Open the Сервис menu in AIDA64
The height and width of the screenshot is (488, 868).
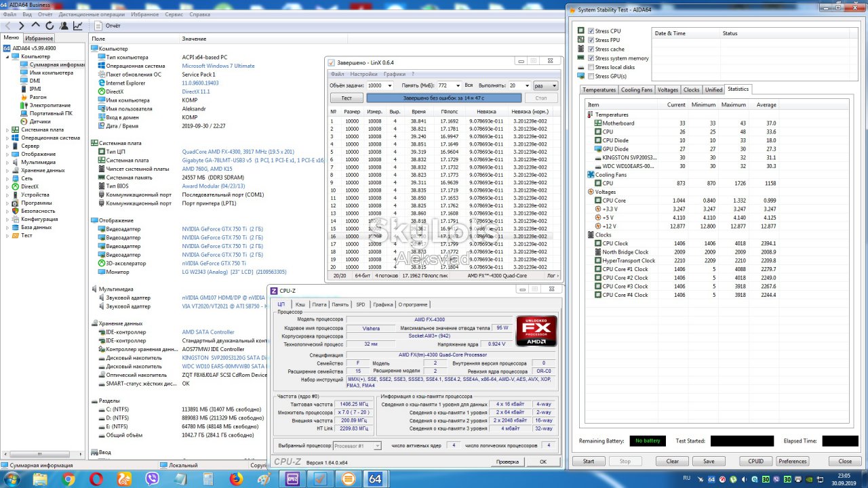[x=174, y=14]
